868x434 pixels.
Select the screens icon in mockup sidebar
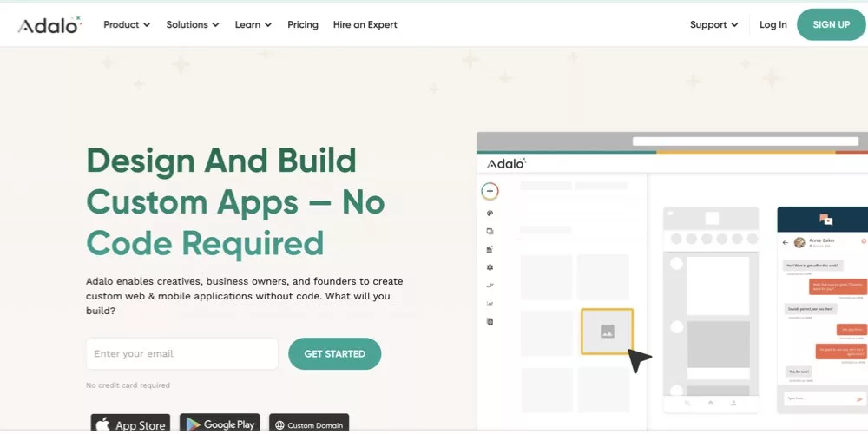click(x=490, y=232)
